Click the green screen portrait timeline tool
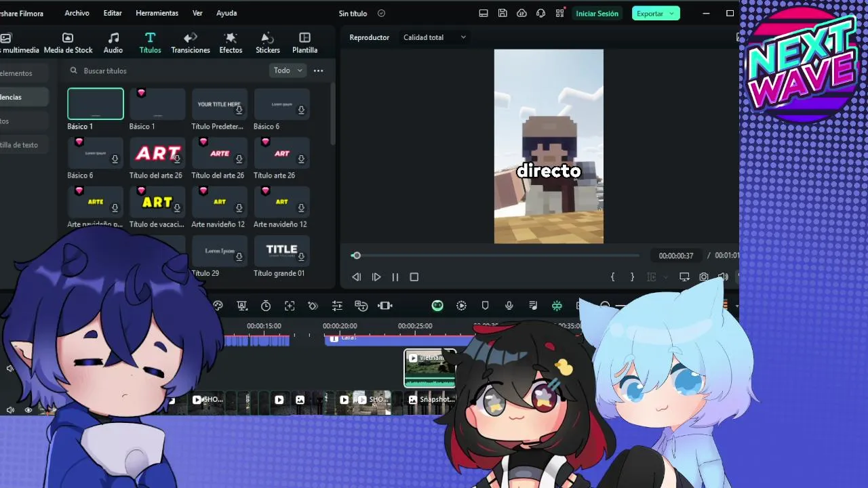This screenshot has width=868, height=488. pos(242,306)
